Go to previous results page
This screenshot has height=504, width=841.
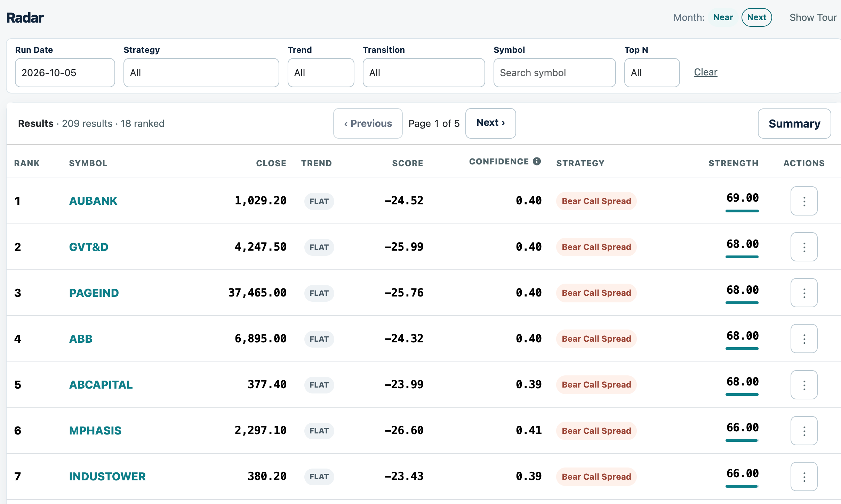click(368, 123)
